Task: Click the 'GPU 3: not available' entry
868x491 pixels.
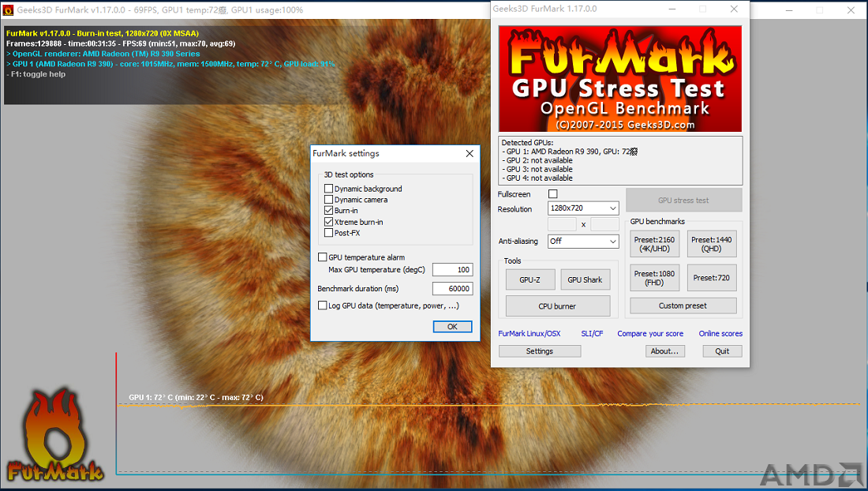Action: click(x=537, y=170)
